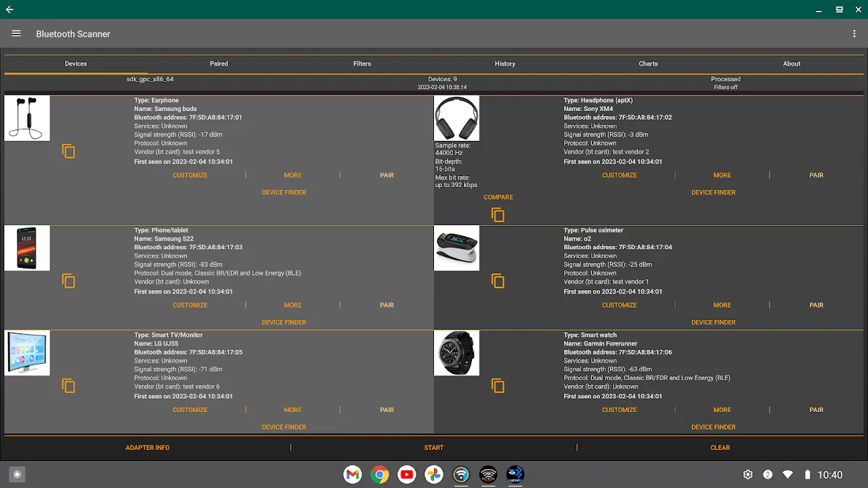The image size is (868, 488).
Task: Switch to the Devices tab
Action: click(76, 64)
